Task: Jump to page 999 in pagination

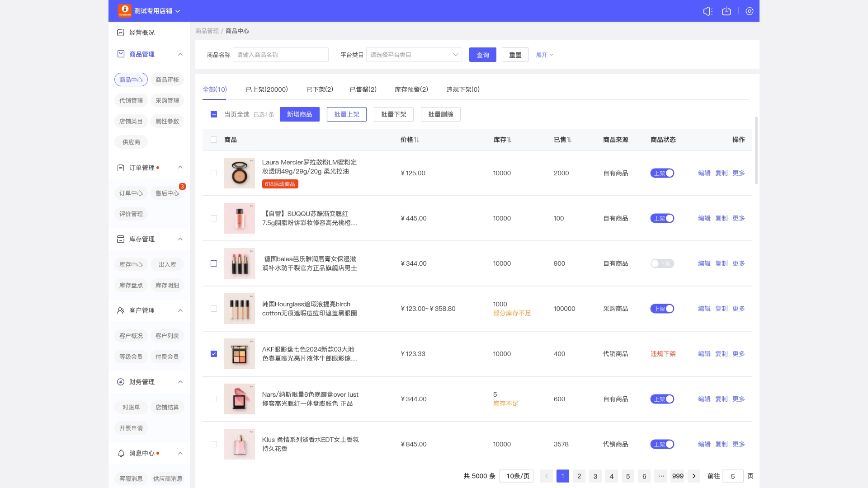Action: coord(677,476)
